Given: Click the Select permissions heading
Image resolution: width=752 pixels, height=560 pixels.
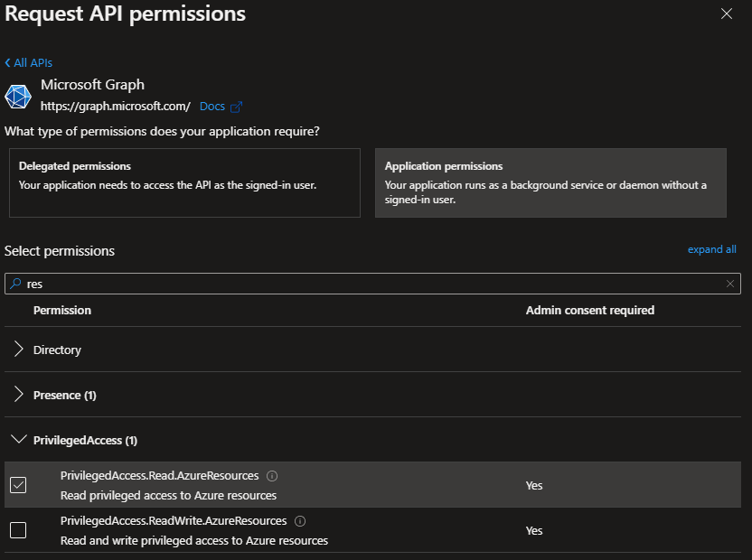Looking at the screenshot, I should [60, 251].
